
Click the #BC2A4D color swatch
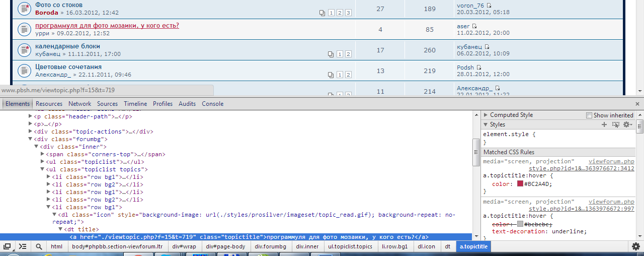[x=520, y=184]
